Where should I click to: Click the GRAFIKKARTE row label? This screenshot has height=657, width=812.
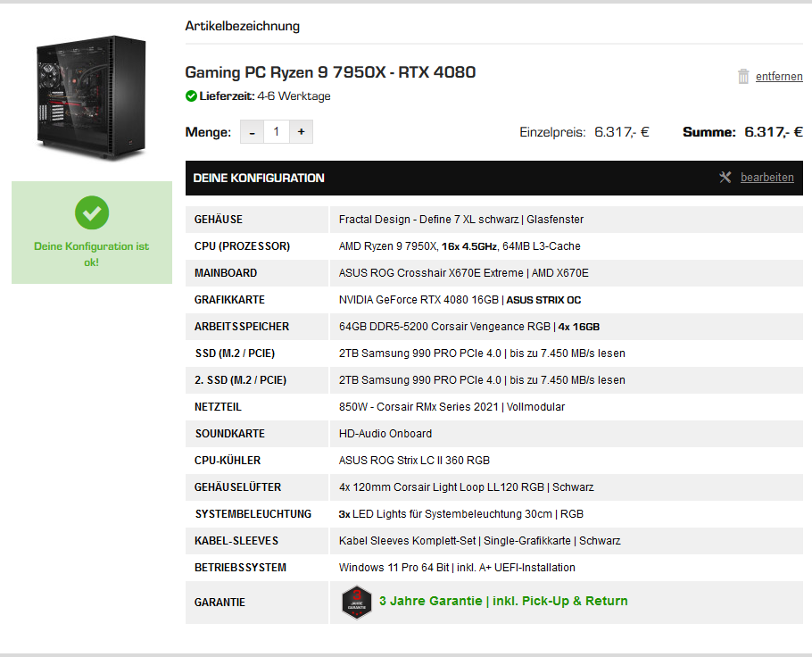click(x=229, y=300)
